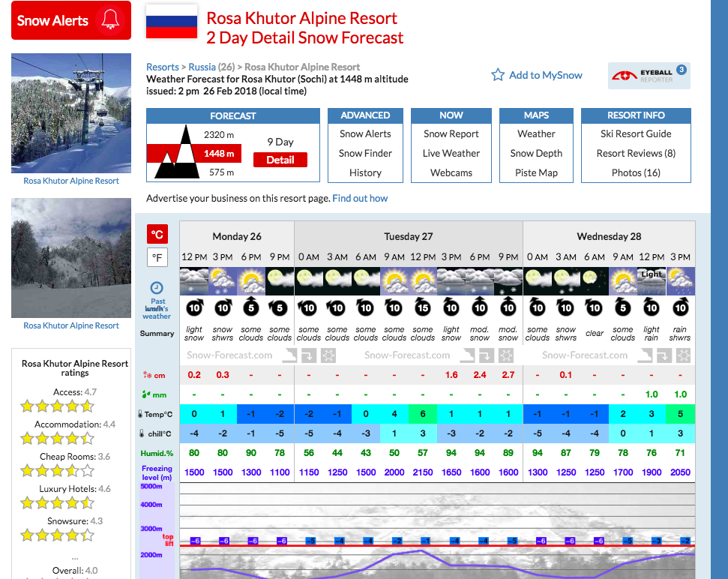This screenshot has height=579, width=728.
Task: Click Monday 3 PM snow showers icon
Action: click(223, 281)
